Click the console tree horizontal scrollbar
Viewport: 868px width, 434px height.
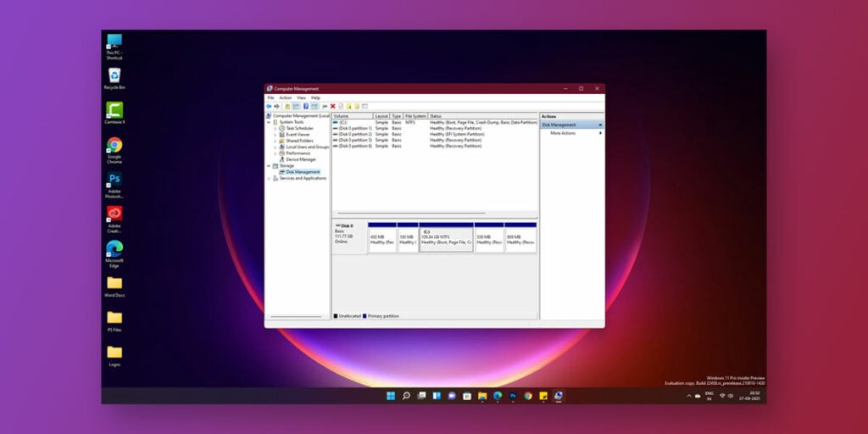pyautogui.click(x=296, y=317)
